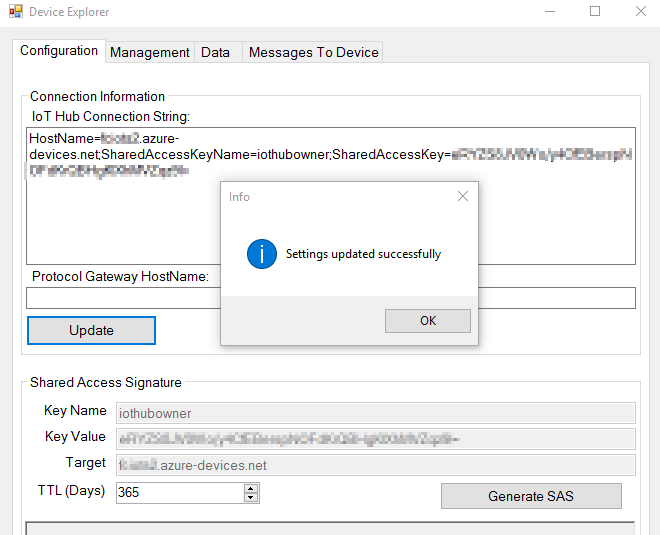660x535 pixels.
Task: Select the Configuration tab
Action: [x=59, y=51]
